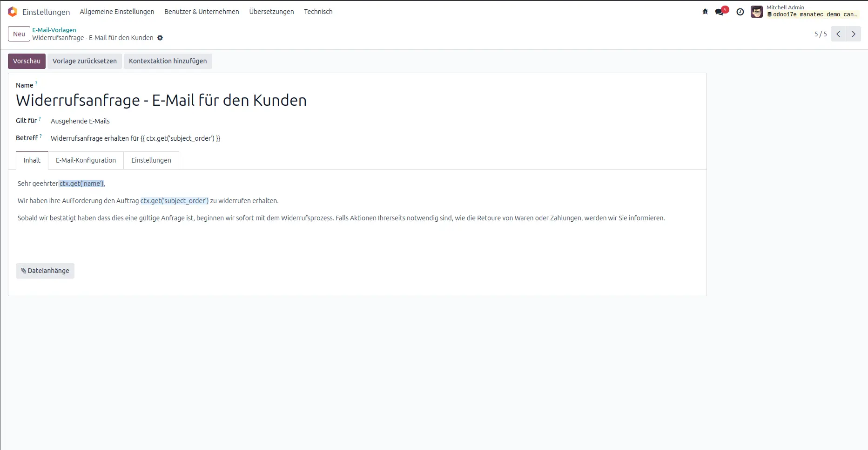Image resolution: width=868 pixels, height=450 pixels.
Task: Open the Odoo apps home icon
Action: pyautogui.click(x=13, y=12)
